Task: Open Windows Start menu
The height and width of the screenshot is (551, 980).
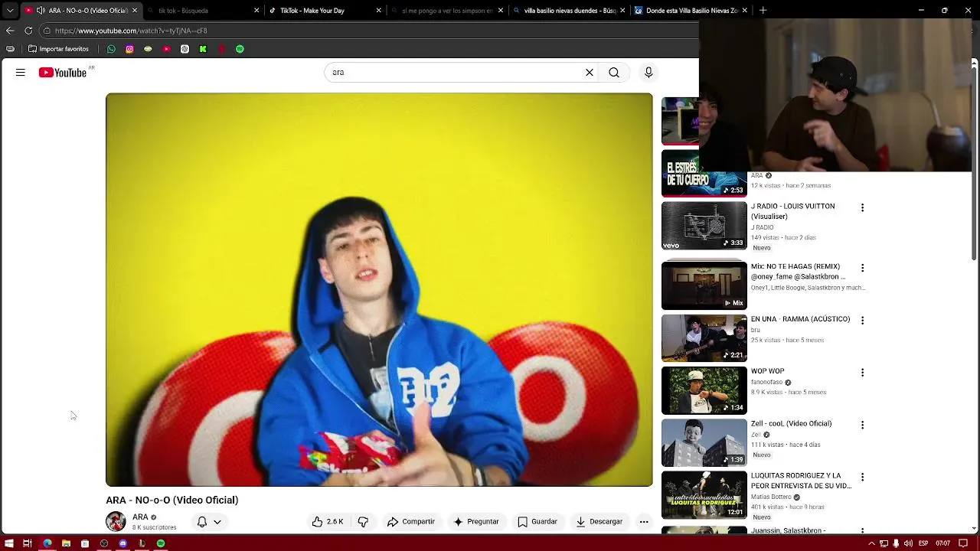Action: (9, 543)
